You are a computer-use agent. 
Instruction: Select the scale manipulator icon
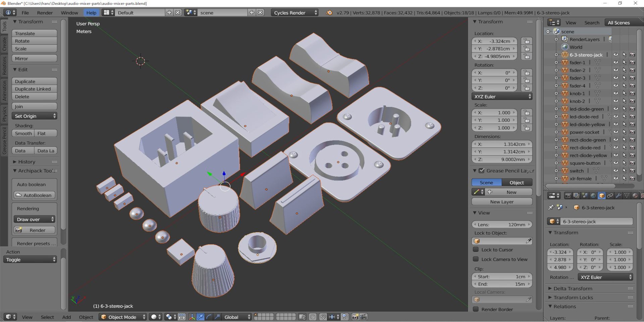point(217,317)
